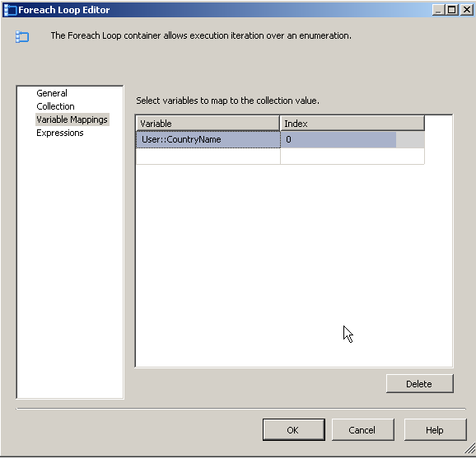Click the Foreach Loop Editor title bar icon
Image resolution: width=476 pixels, height=459 pixels.
click(x=10, y=10)
